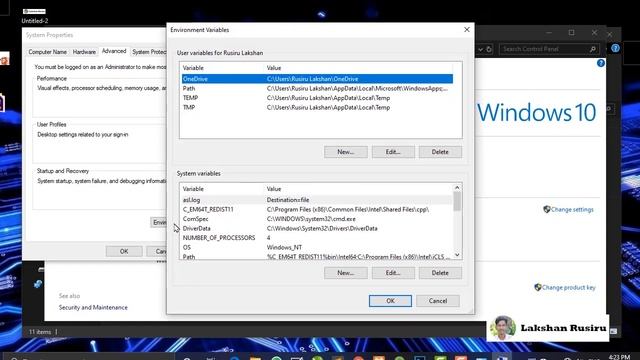Viewport: 640px width, 360px height.
Task: Select the ComSpec system variable
Action: (x=317, y=219)
